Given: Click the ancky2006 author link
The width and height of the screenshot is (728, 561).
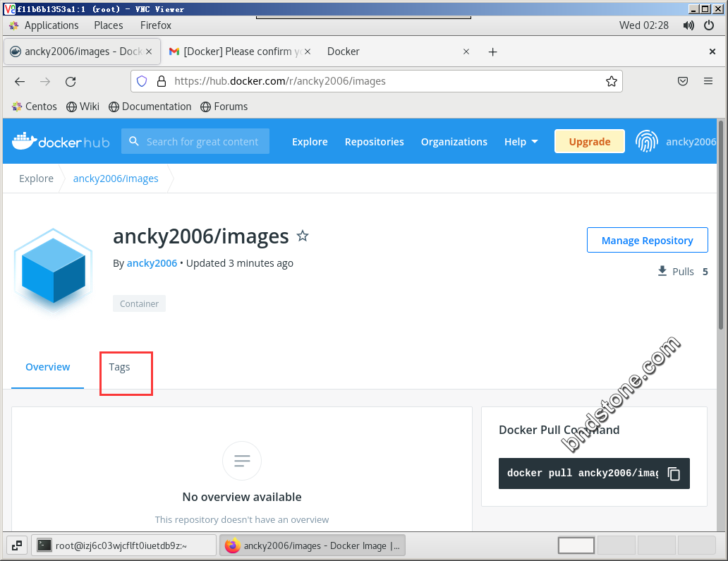Looking at the screenshot, I should [x=152, y=263].
